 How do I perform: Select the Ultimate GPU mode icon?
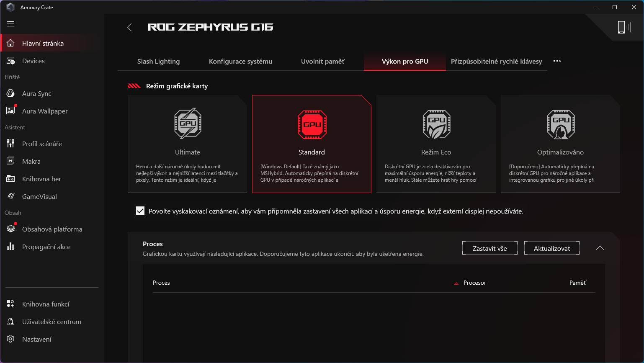click(x=188, y=124)
